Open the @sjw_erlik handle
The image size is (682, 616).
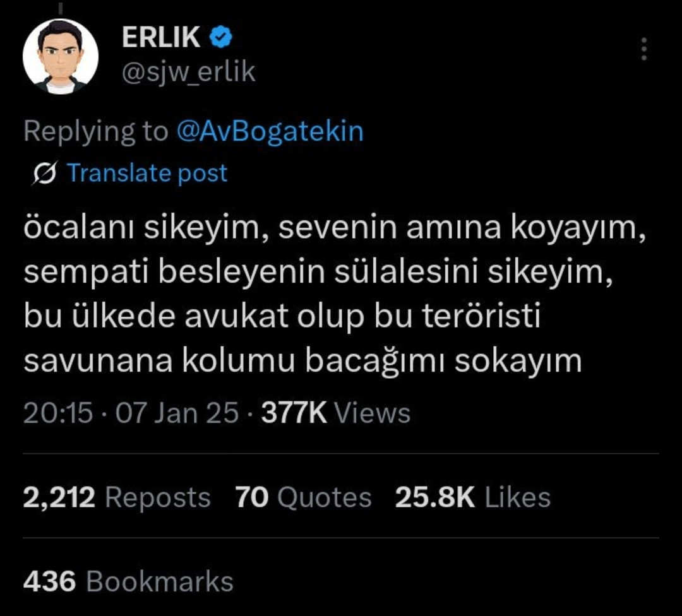(188, 73)
